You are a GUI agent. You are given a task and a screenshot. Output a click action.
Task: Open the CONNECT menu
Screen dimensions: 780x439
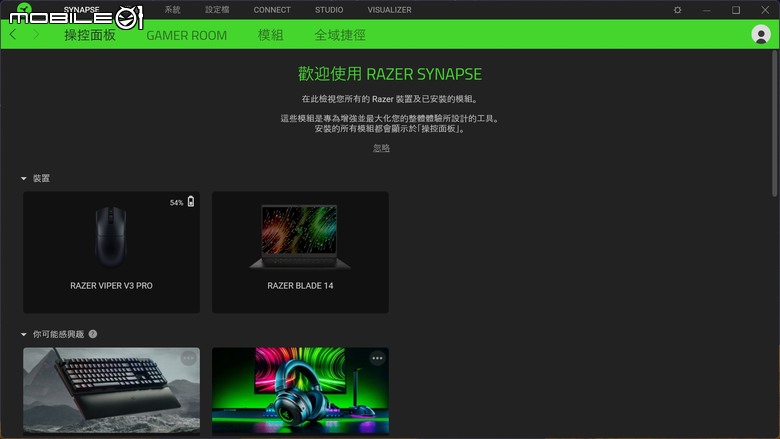(x=272, y=10)
